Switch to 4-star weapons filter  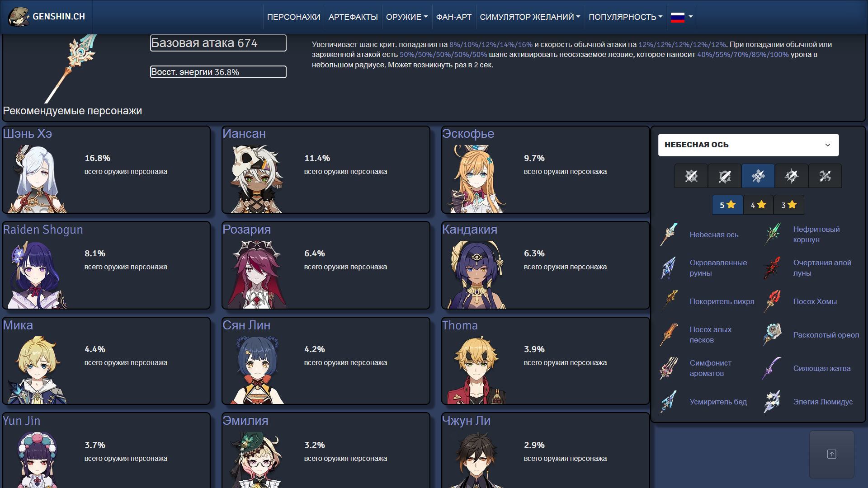tap(758, 205)
